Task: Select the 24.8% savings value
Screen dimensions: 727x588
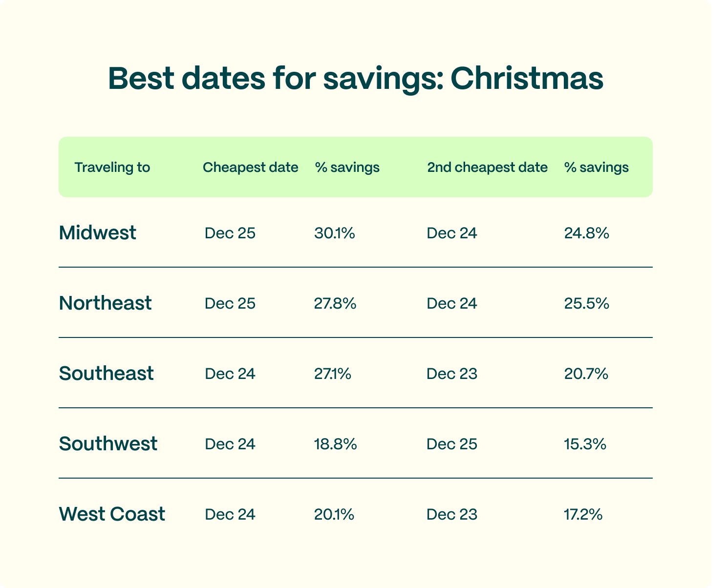Action: 586,233
